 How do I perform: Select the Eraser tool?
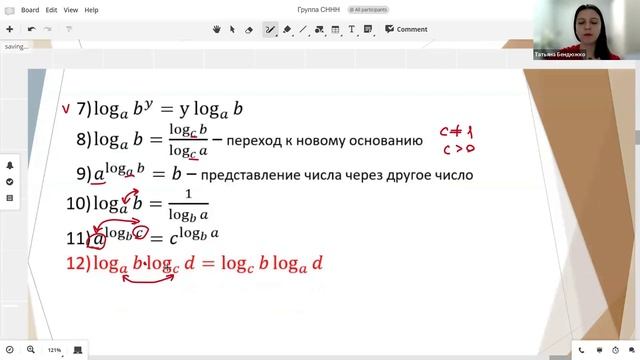[x=249, y=30]
